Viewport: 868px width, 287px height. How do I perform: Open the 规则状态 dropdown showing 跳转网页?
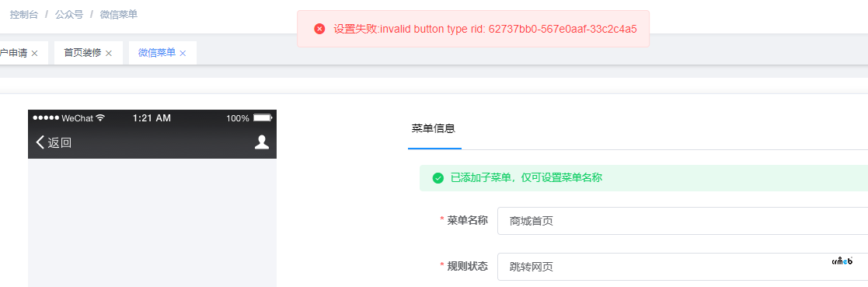point(682,267)
